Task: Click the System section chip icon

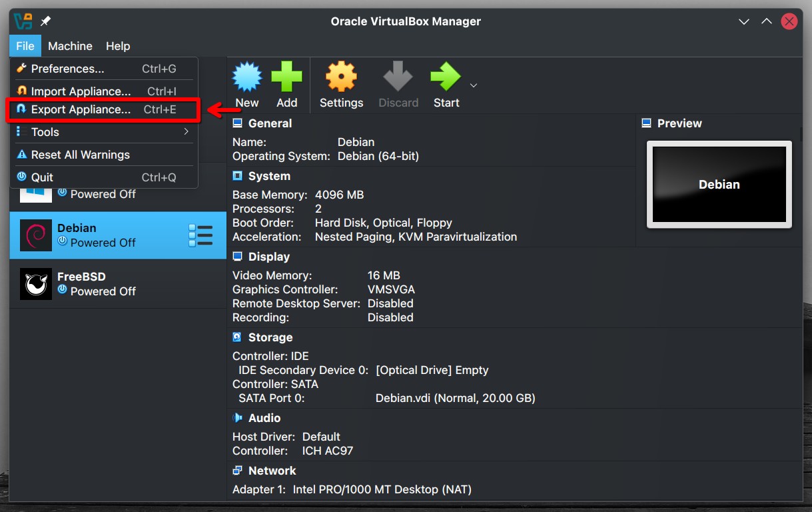Action: 237,176
